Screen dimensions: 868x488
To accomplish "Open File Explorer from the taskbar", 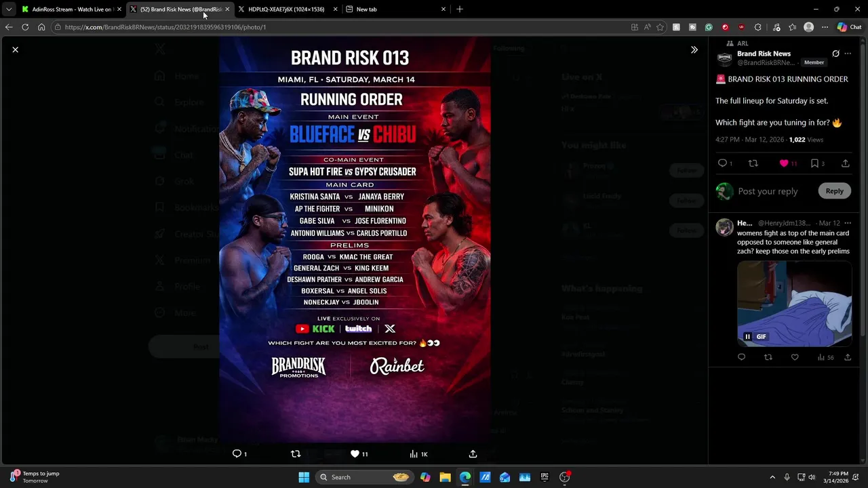I will click(445, 477).
